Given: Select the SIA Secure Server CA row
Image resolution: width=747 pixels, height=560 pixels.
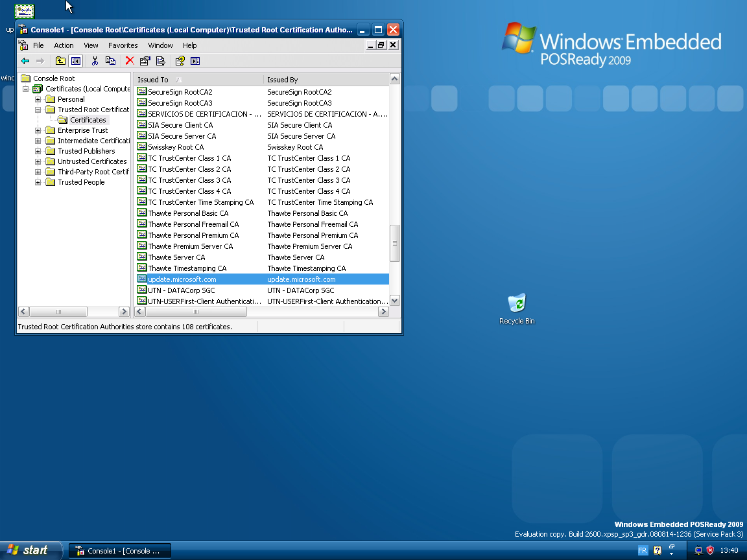Looking at the screenshot, I should (262, 135).
